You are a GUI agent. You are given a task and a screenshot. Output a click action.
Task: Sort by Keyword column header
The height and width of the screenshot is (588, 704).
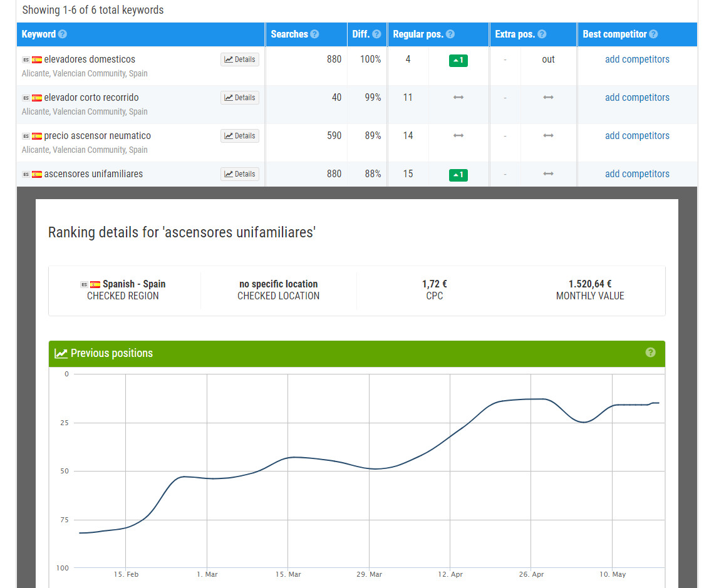(39, 34)
